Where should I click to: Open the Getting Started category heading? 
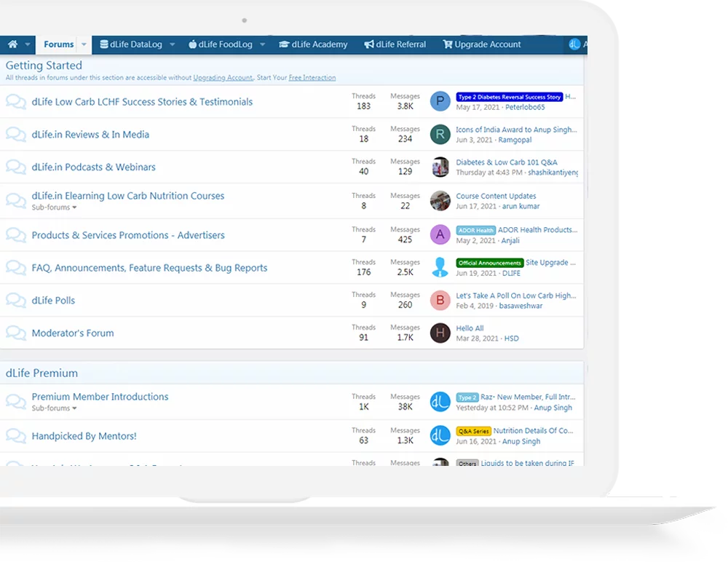point(44,66)
